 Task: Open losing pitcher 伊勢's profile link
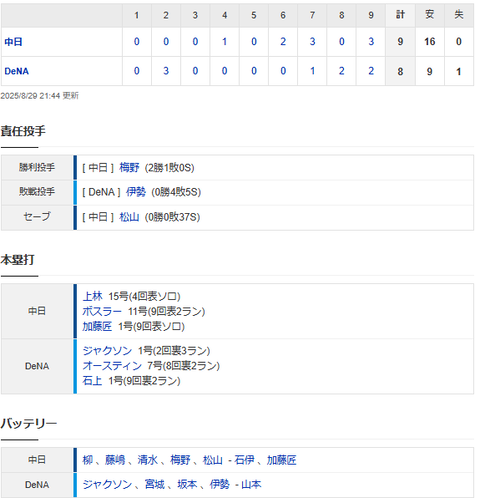tap(136, 192)
